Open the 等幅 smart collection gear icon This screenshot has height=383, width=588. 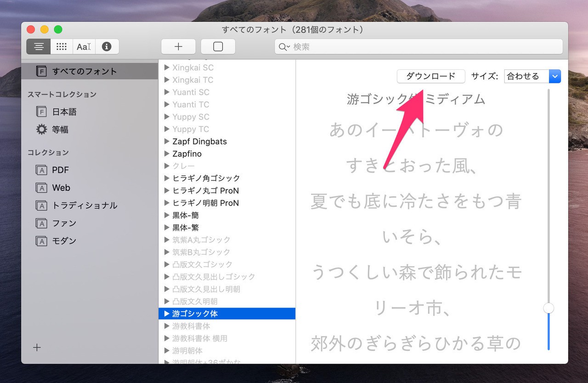pyautogui.click(x=41, y=130)
